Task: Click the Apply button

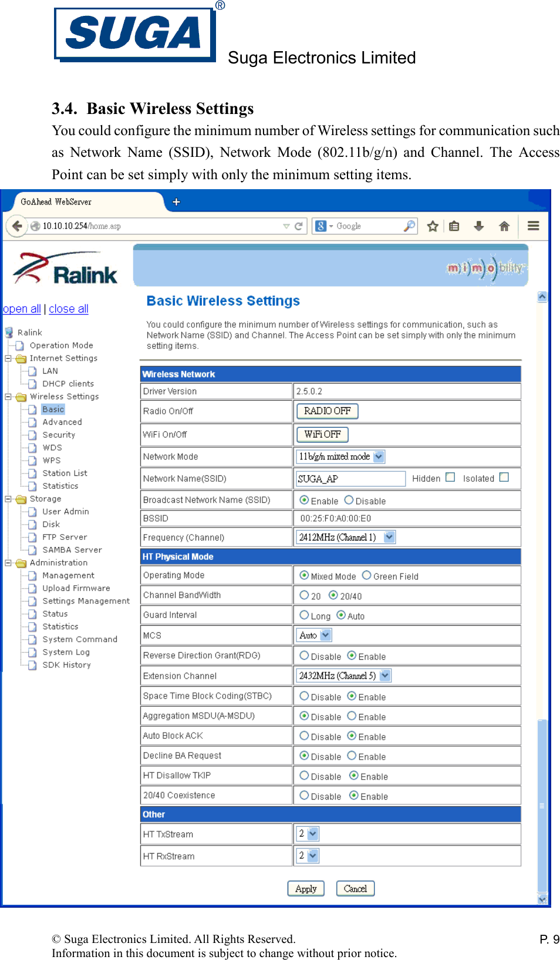Action: [306, 889]
